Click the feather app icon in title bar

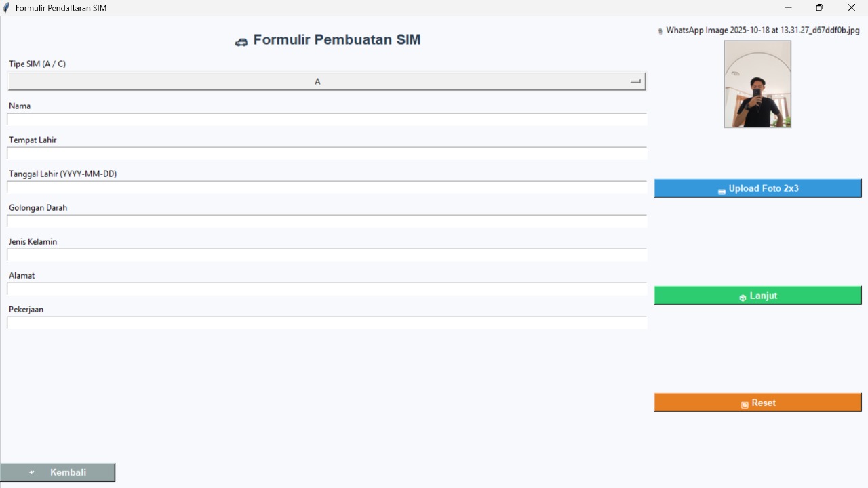(x=6, y=8)
